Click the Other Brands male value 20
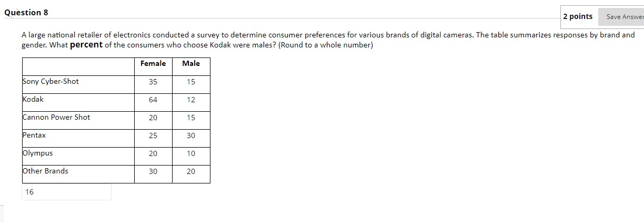This screenshot has height=223, width=644. [x=191, y=171]
